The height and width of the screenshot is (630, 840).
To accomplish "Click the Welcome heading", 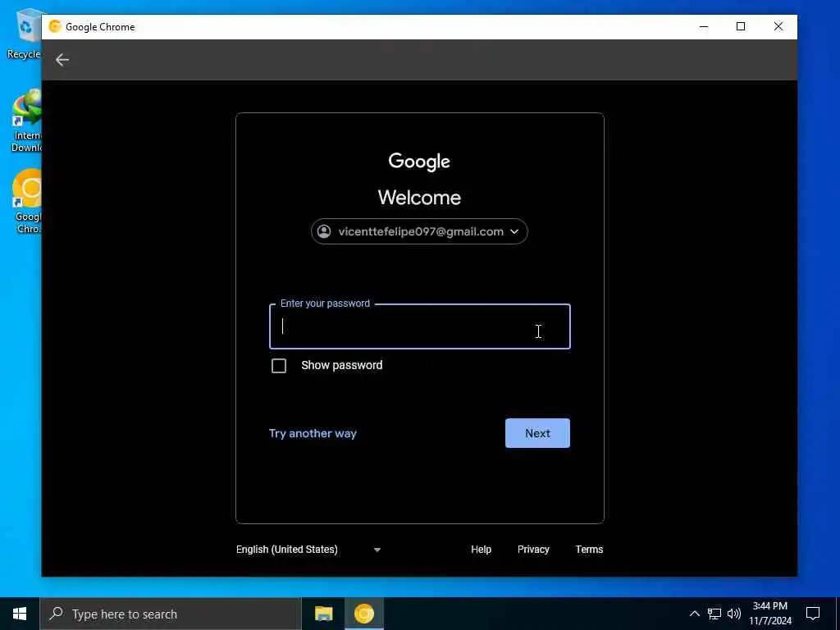I will (x=419, y=198).
